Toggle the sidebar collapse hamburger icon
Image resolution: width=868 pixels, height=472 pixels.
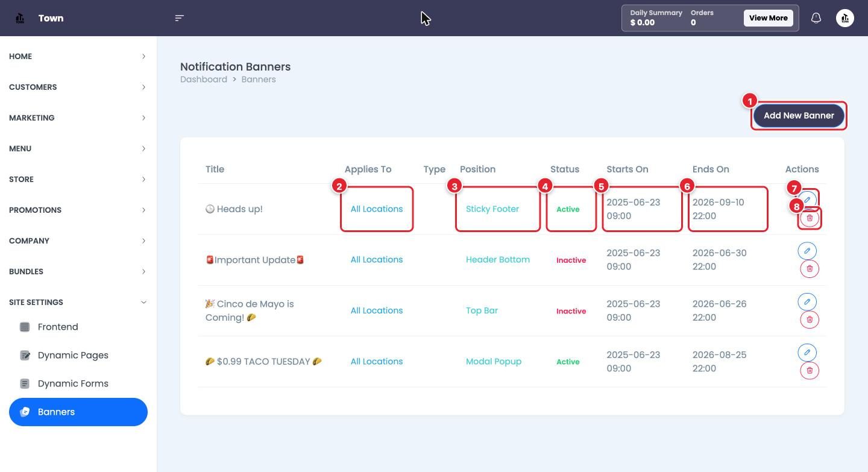click(x=179, y=18)
